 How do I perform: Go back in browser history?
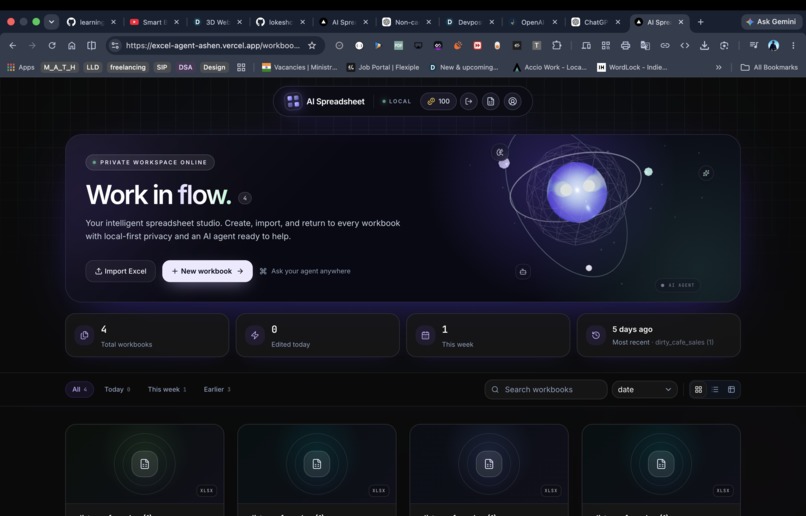coord(13,45)
